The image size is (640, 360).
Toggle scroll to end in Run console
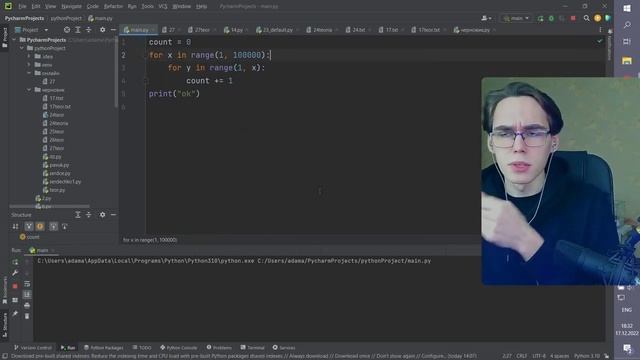click(x=27, y=294)
